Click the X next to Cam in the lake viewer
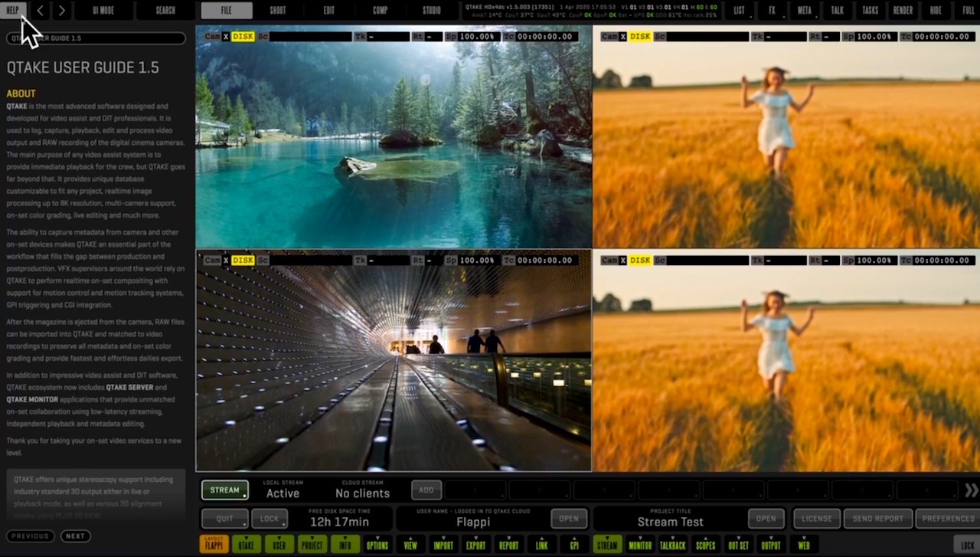The image size is (980, 557). 226,37
